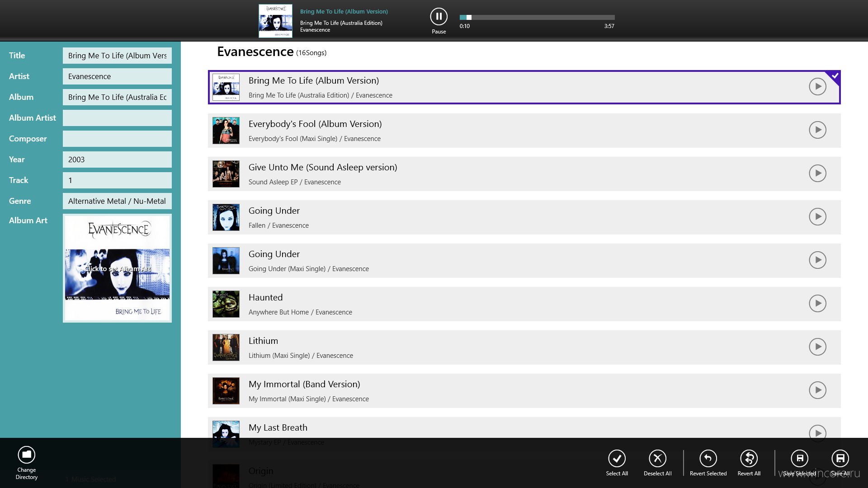Pause the currently playing song
This screenshot has width=868, height=488.
coord(439,17)
